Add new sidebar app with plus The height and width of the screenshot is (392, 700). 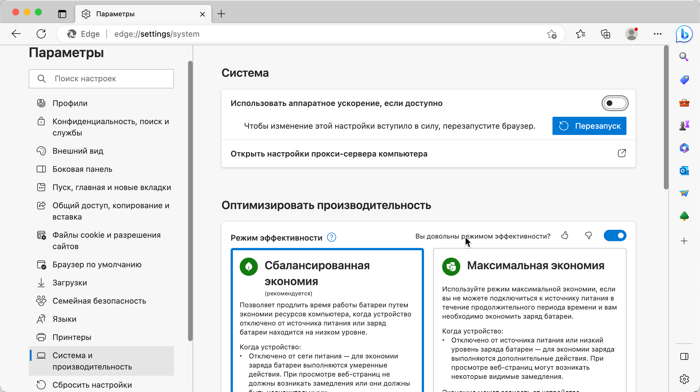pyautogui.click(x=684, y=241)
